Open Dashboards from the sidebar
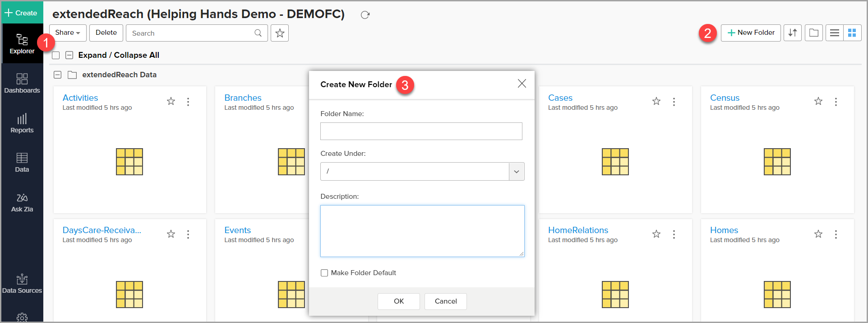The height and width of the screenshot is (323, 868). (22, 83)
